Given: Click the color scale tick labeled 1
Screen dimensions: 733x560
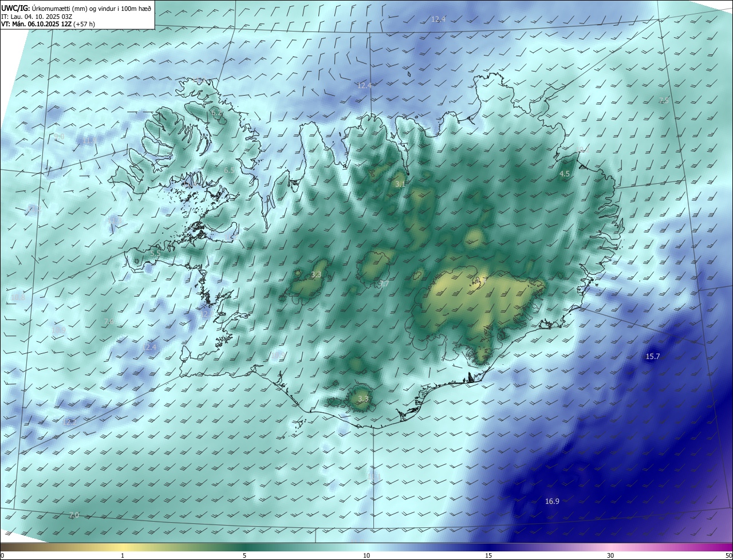Looking at the screenshot, I should (x=123, y=555).
